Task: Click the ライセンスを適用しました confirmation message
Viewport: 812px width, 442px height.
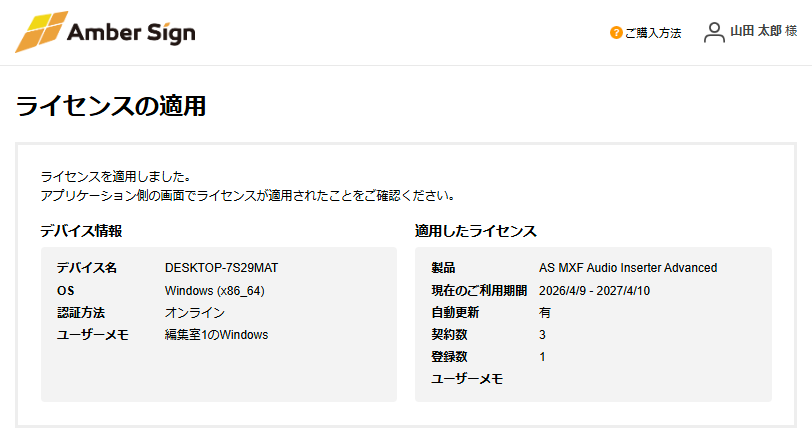Action: [116, 176]
